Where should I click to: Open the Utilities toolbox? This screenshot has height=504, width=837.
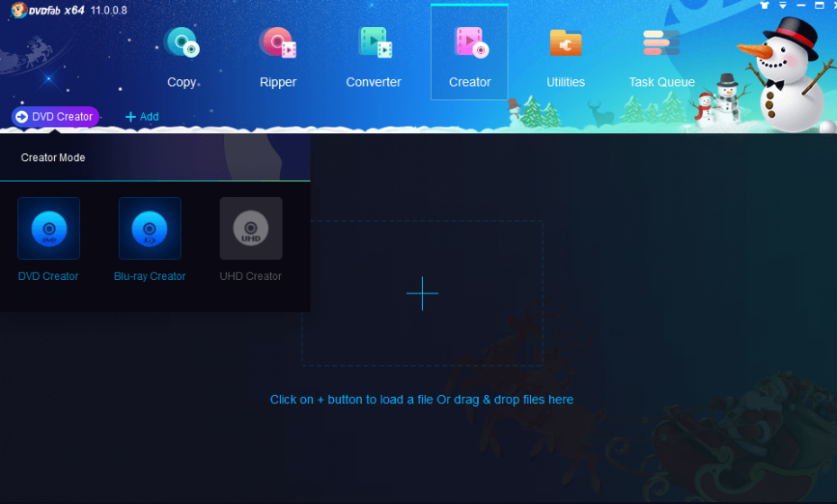tap(565, 56)
